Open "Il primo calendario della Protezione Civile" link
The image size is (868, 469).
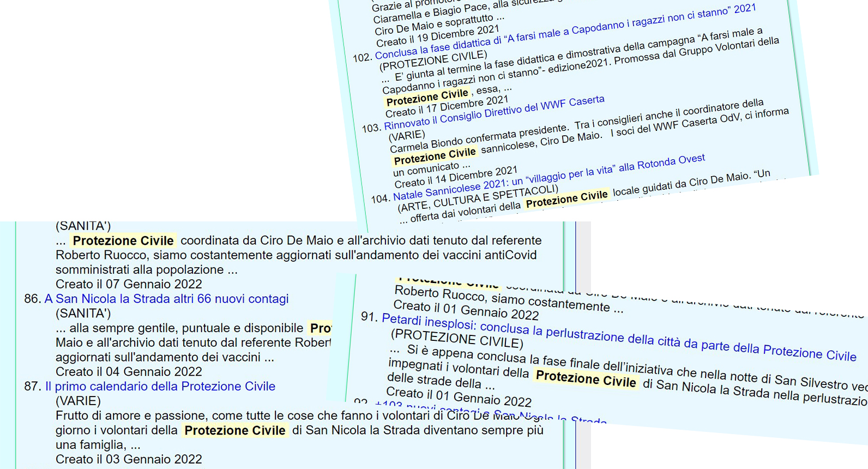tap(160, 387)
